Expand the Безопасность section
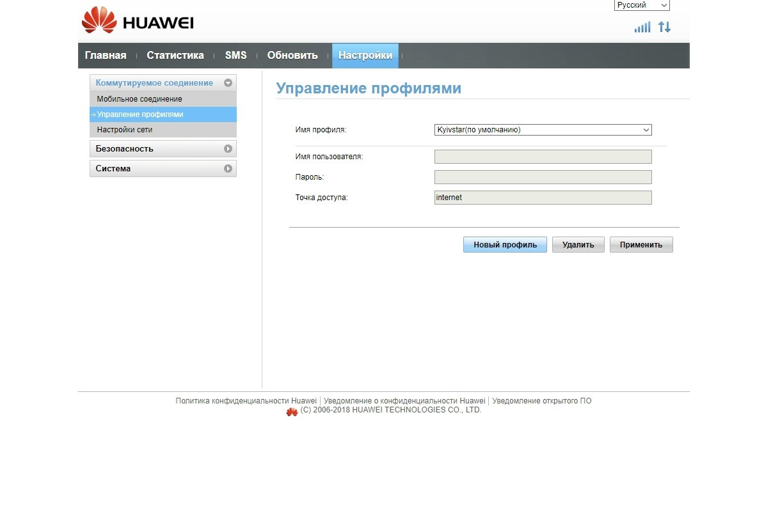 tap(228, 149)
